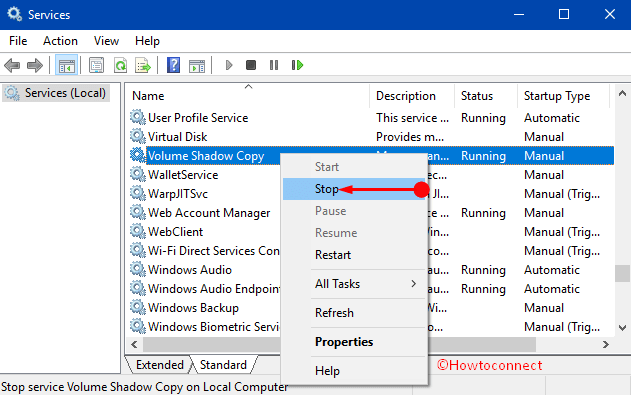Click the Export List toolbar icon
Image resolution: width=631 pixels, height=395 pixels.
point(143,65)
